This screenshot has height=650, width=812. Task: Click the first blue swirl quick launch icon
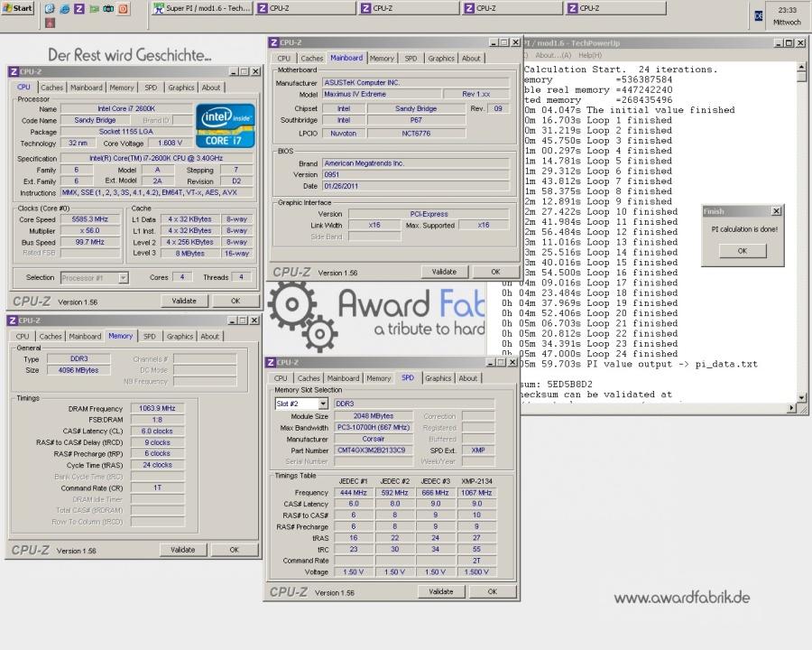click(50, 9)
